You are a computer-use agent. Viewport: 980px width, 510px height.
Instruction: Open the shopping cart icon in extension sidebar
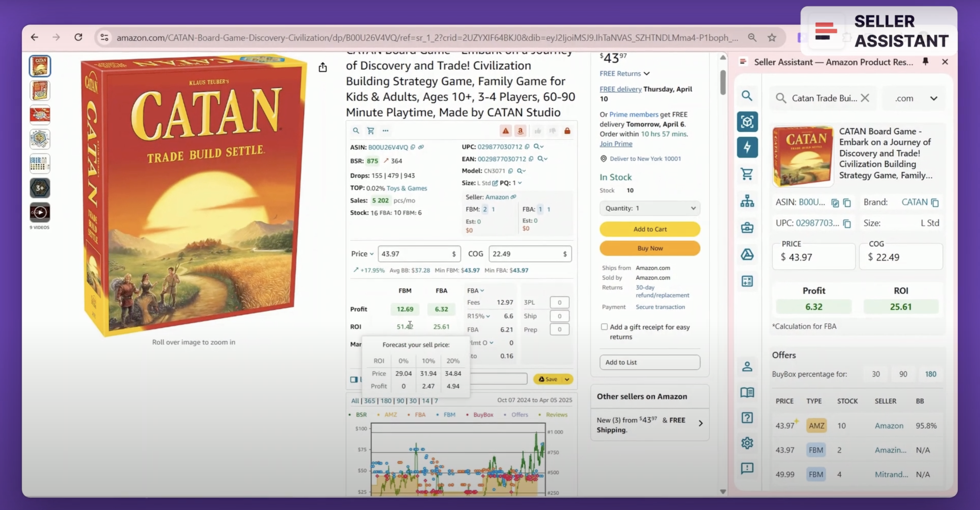point(747,174)
